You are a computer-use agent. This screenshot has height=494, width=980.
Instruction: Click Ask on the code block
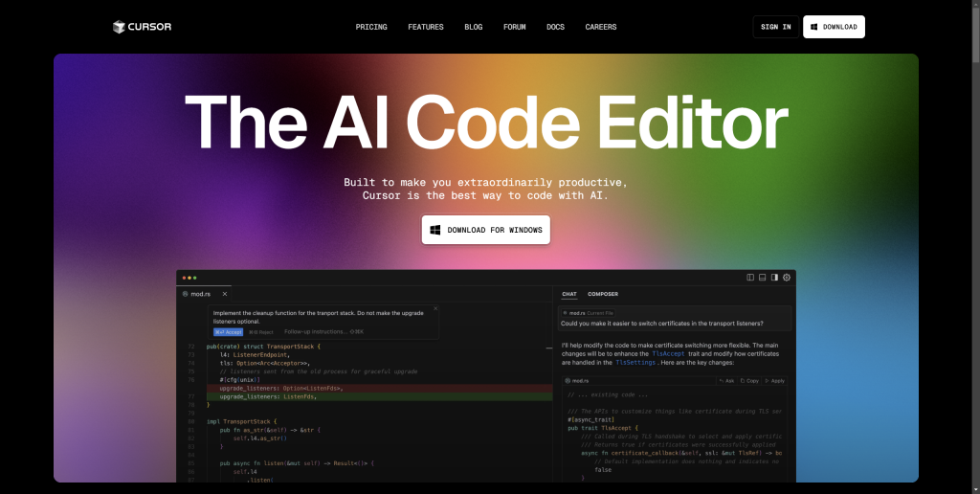pyautogui.click(x=727, y=380)
